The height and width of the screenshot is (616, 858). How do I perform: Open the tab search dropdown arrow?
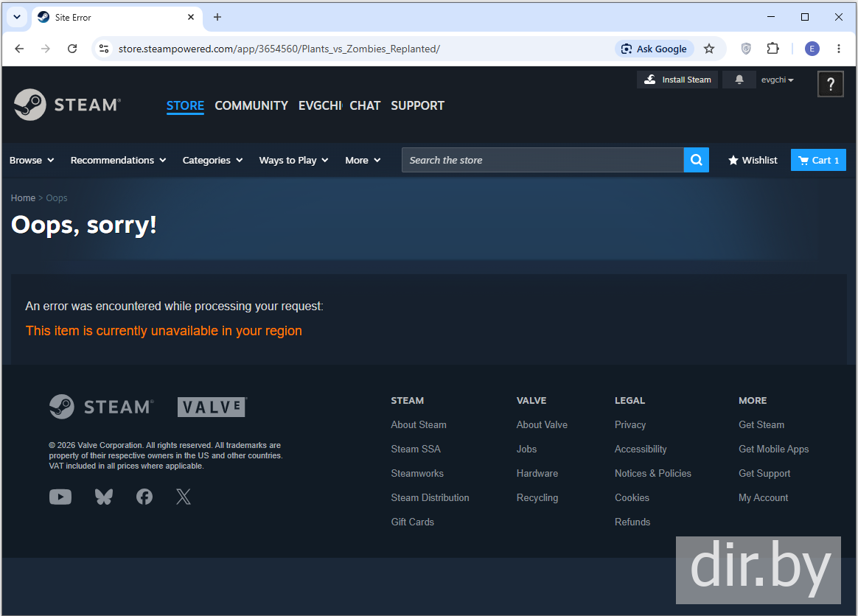click(17, 17)
